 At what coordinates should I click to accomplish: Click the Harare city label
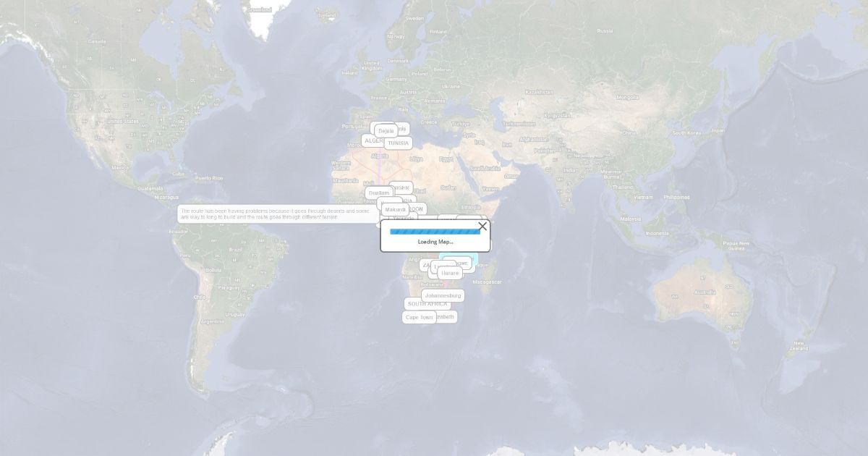click(x=450, y=273)
